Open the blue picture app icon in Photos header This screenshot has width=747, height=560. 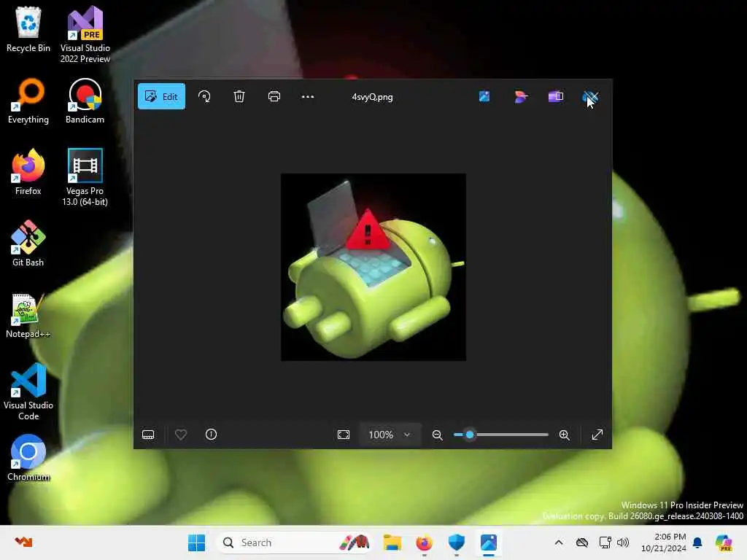click(484, 97)
